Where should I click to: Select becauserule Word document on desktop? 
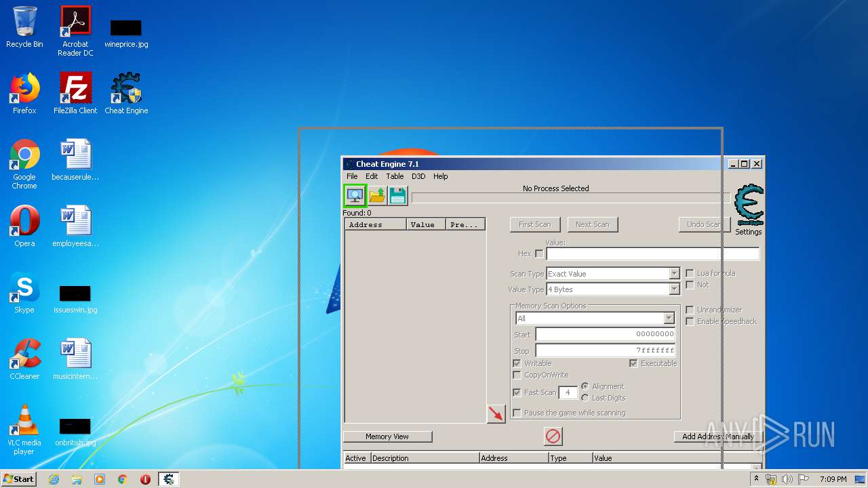[x=75, y=161]
